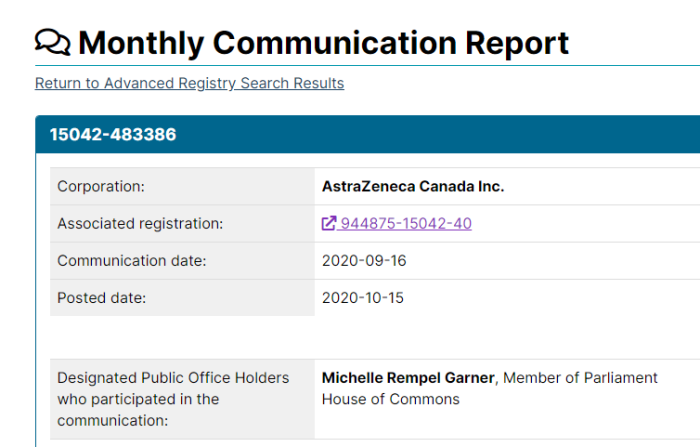The width and height of the screenshot is (700, 447).
Task: Click House of Commons text
Action: pyautogui.click(x=391, y=399)
